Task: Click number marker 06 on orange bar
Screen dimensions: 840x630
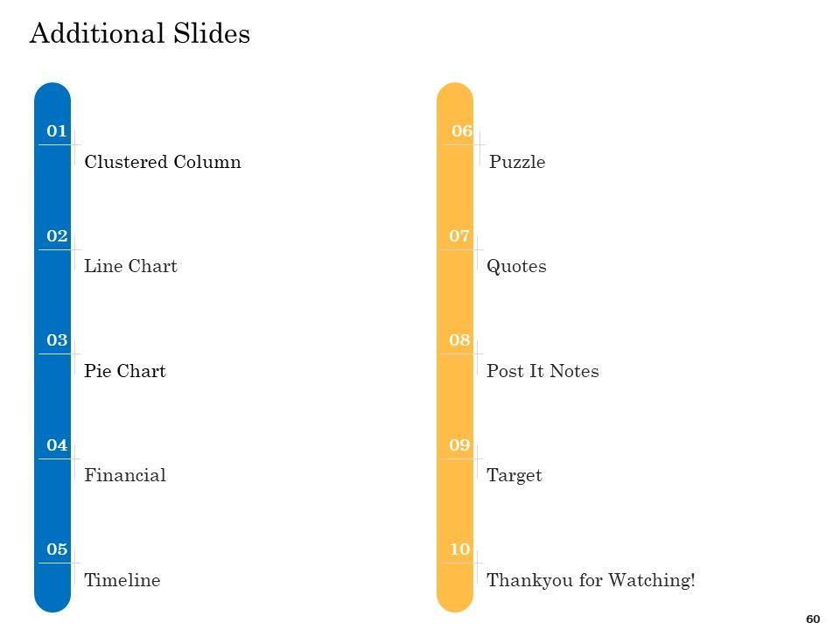Action: coord(462,131)
